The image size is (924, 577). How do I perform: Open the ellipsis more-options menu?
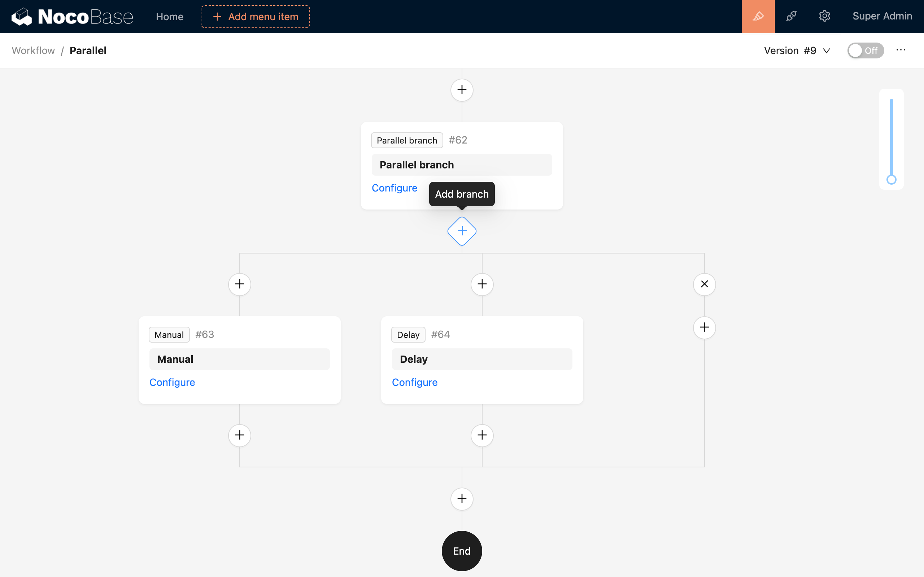tap(901, 50)
